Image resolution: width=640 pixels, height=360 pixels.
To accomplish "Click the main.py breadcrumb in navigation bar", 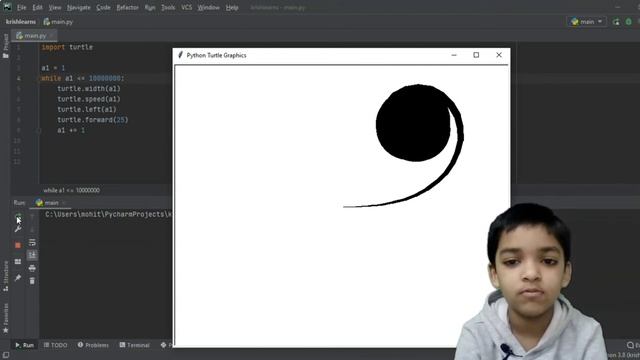I will pyautogui.click(x=58, y=22).
